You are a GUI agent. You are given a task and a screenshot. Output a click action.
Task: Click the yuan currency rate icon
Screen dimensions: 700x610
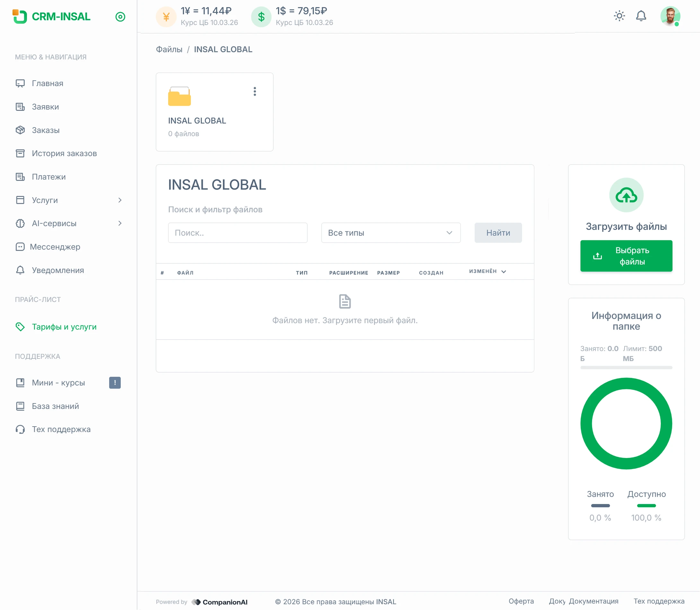coord(166,17)
